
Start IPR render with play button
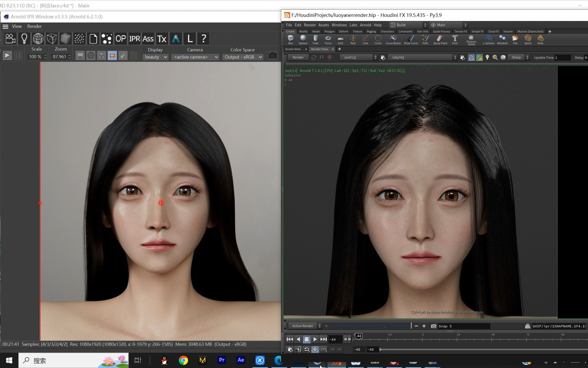coord(7,56)
